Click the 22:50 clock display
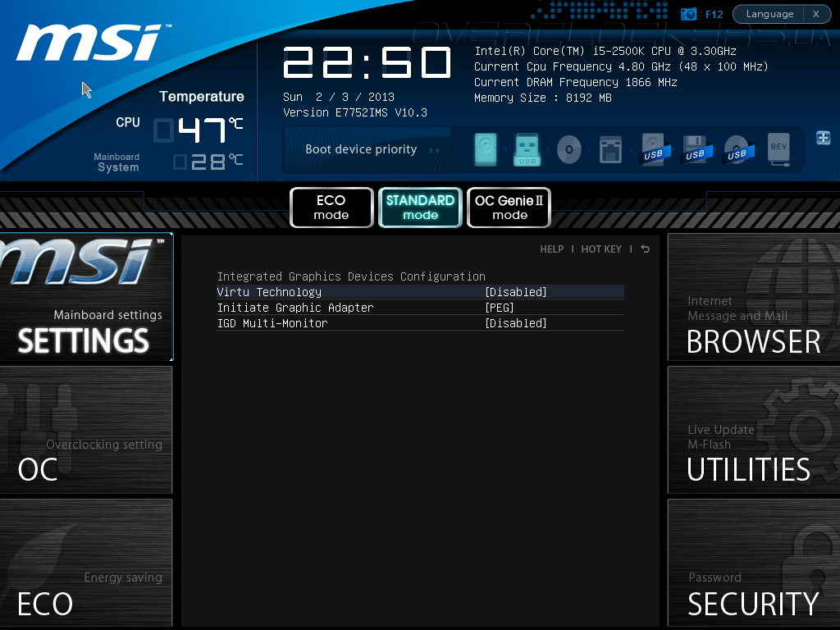840x630 pixels. point(367,62)
